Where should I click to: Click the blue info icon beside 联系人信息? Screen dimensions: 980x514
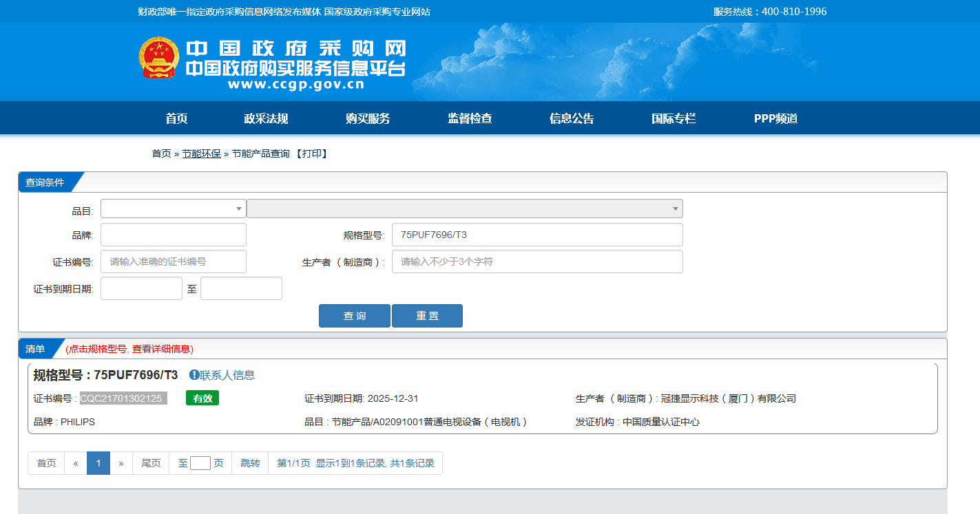[194, 375]
